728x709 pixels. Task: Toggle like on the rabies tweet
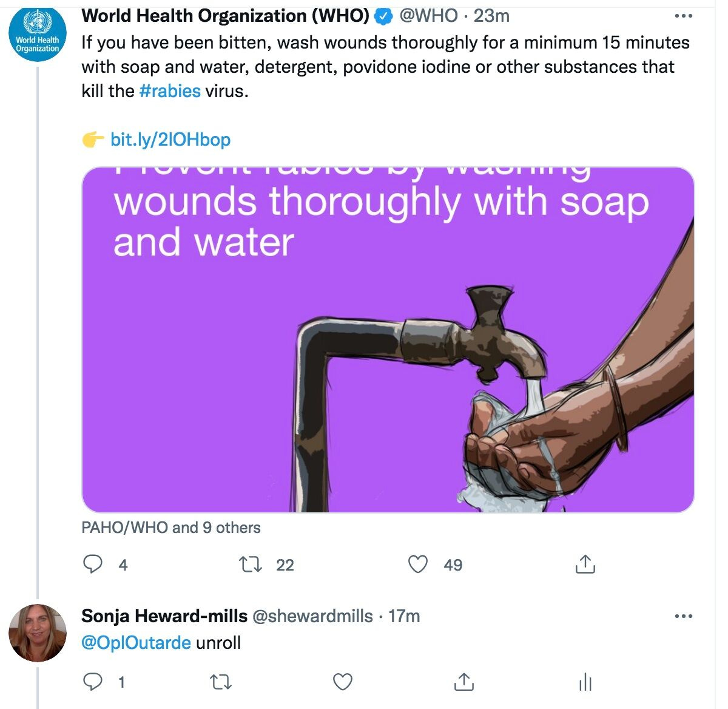[418, 565]
